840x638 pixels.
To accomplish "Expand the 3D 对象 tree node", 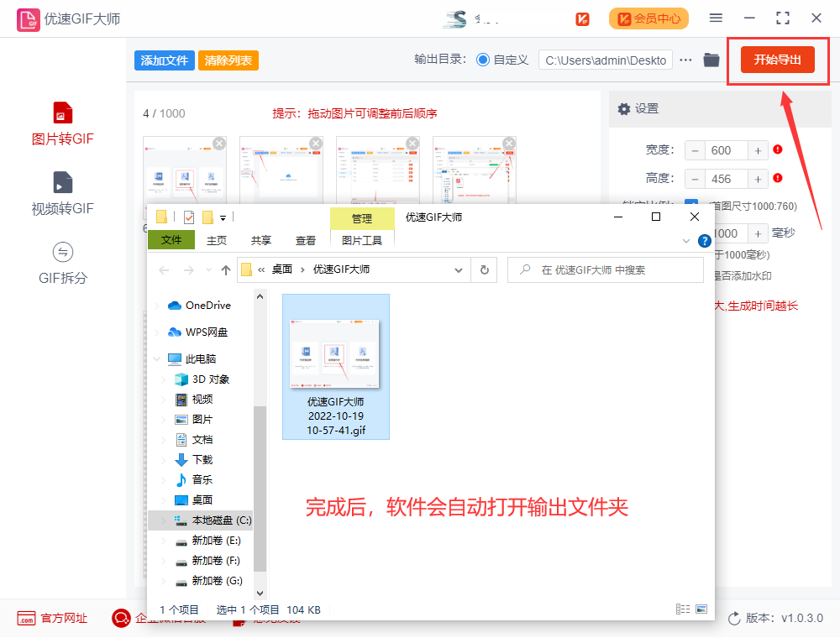I will coord(164,379).
